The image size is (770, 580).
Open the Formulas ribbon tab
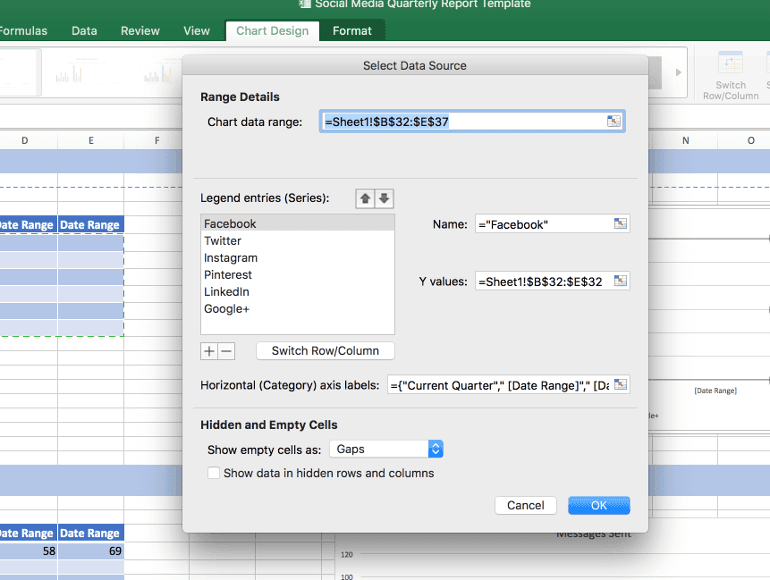24,31
